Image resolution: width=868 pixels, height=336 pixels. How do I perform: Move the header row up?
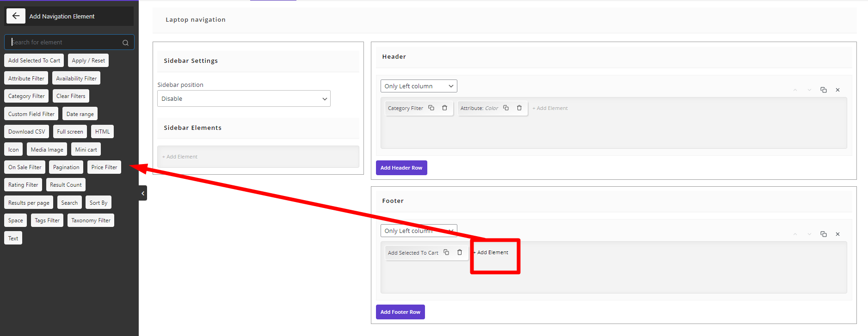click(x=795, y=90)
